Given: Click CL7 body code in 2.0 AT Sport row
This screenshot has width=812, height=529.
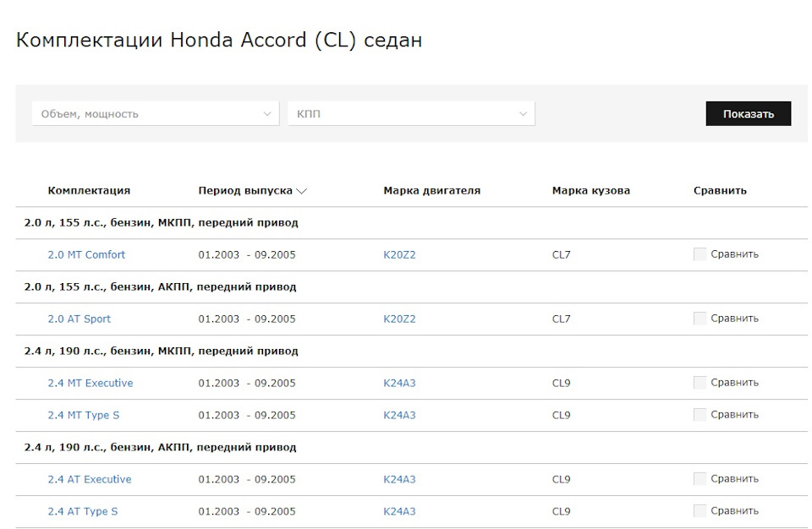Looking at the screenshot, I should (x=562, y=319).
